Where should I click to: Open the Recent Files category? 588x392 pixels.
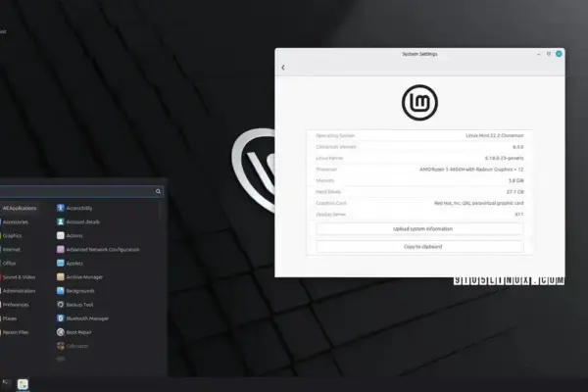click(16, 332)
